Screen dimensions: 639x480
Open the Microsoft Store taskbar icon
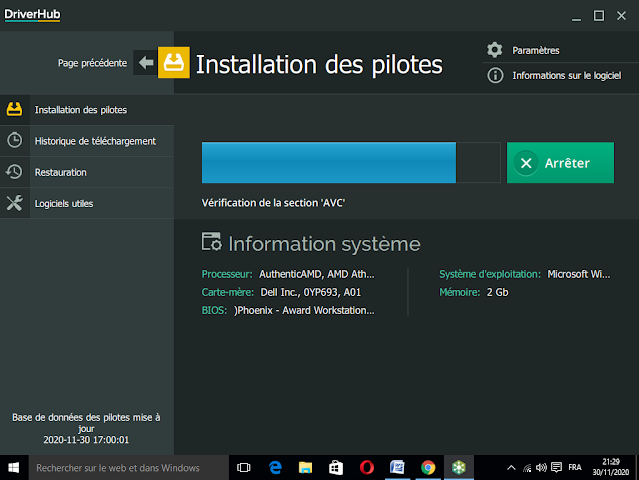point(336,467)
